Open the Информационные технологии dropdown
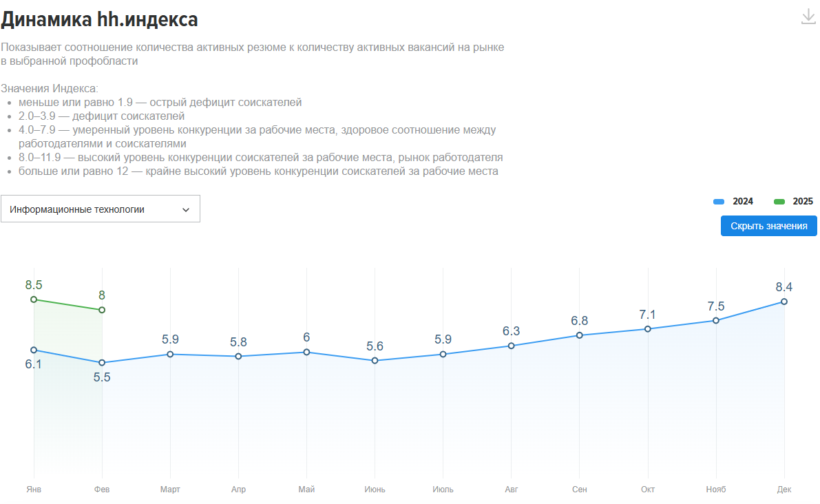 pyautogui.click(x=100, y=209)
